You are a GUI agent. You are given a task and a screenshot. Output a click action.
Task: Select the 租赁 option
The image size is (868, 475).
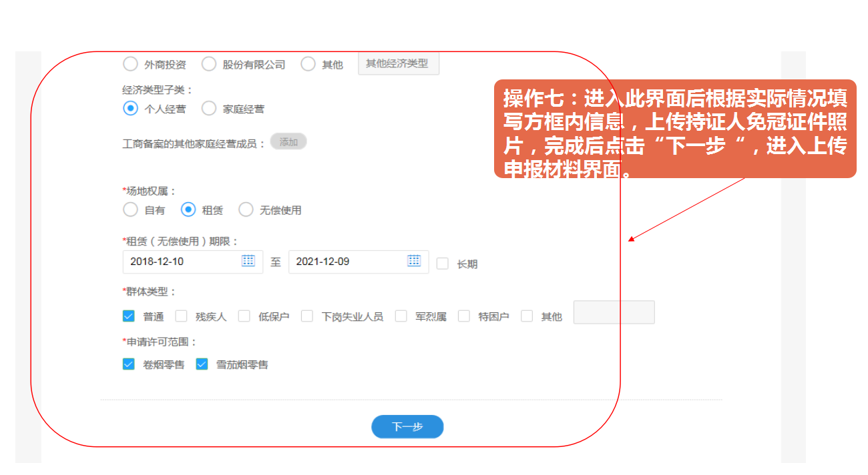(188, 209)
